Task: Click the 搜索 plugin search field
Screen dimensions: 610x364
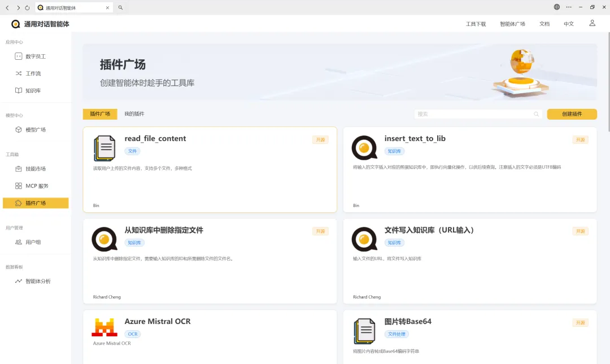Action: [478, 114]
